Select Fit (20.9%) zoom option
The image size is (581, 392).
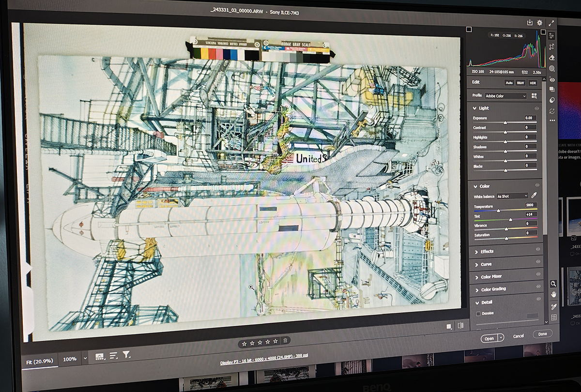(41, 361)
